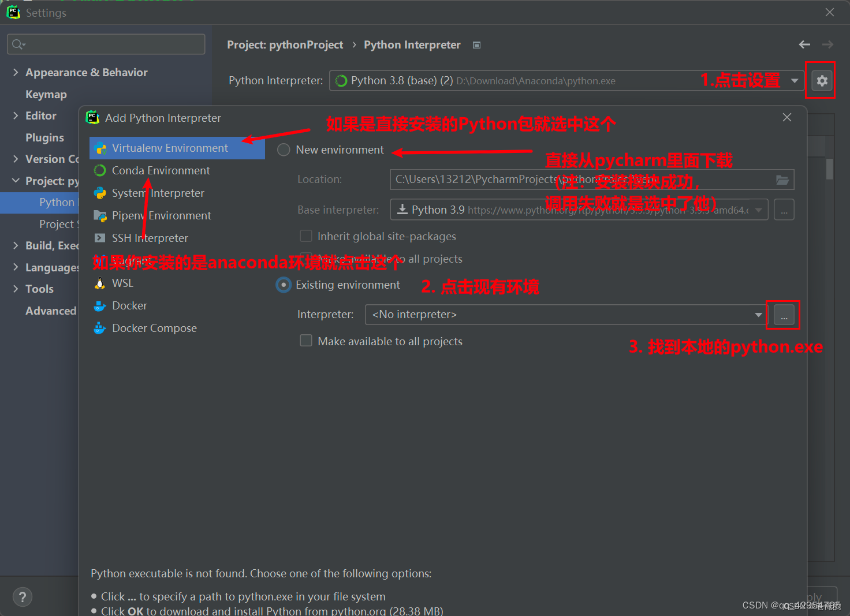This screenshot has height=616, width=850.
Task: Click the Conda Environment ring icon
Action: [100, 170]
